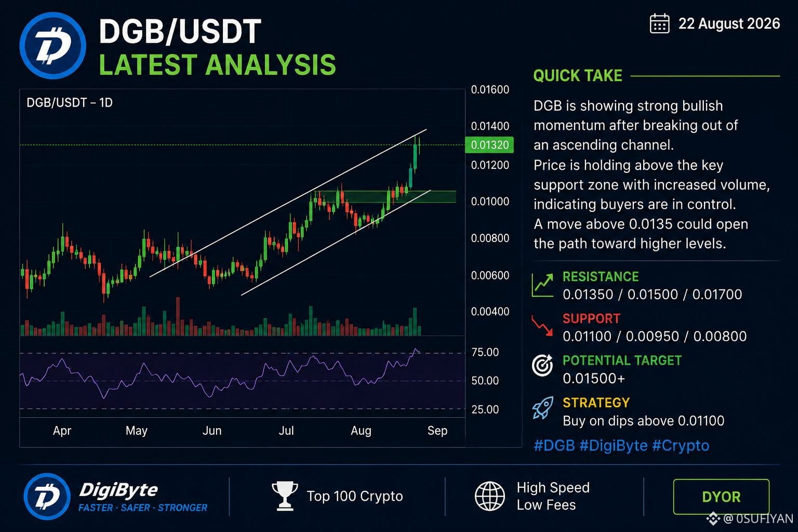Click the highlighted 0.01320 current price tag
The height and width of the screenshot is (532, 798).
[489, 145]
